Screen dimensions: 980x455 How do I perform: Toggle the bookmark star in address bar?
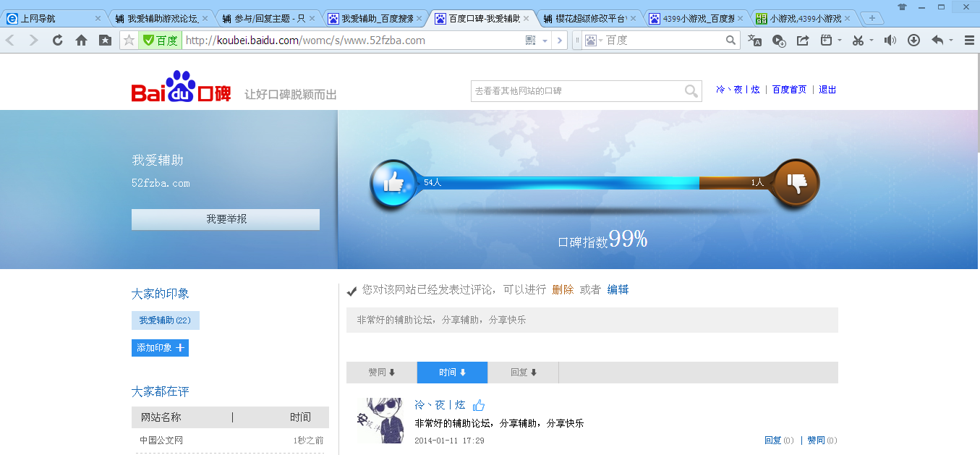point(129,41)
